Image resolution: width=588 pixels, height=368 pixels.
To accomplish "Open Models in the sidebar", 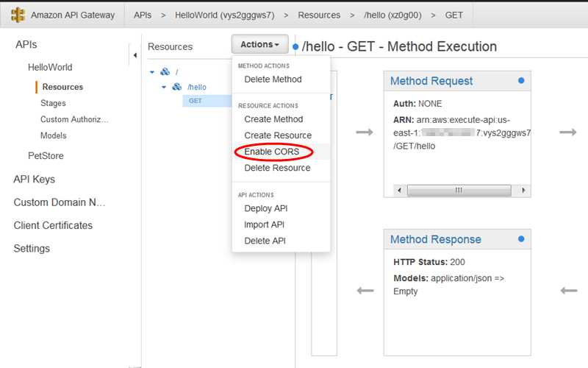I will tap(53, 135).
